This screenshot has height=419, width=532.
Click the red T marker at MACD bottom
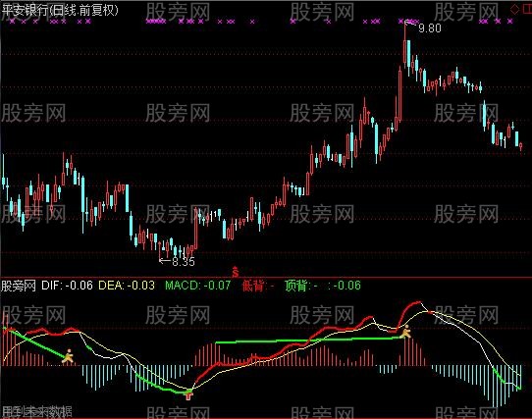188,395
